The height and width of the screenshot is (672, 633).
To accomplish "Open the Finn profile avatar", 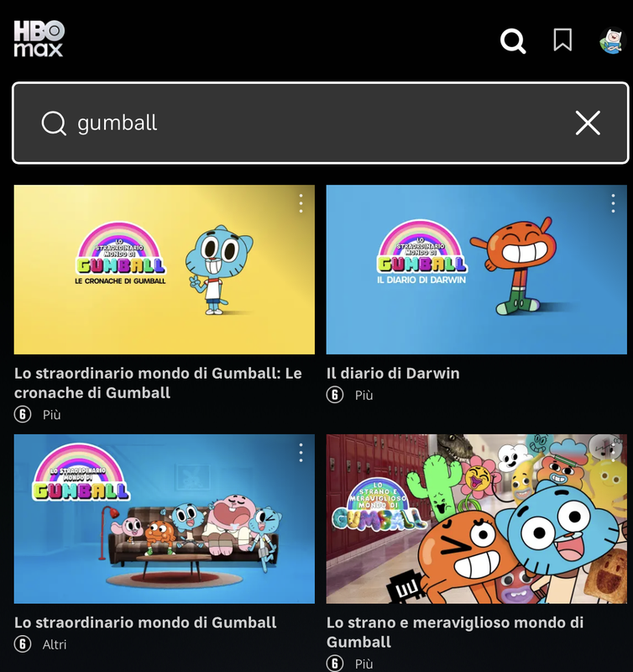I will tap(613, 40).
